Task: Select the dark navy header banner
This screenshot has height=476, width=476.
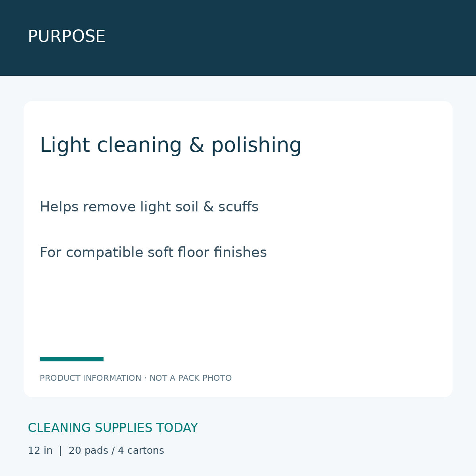Action: (x=238, y=38)
